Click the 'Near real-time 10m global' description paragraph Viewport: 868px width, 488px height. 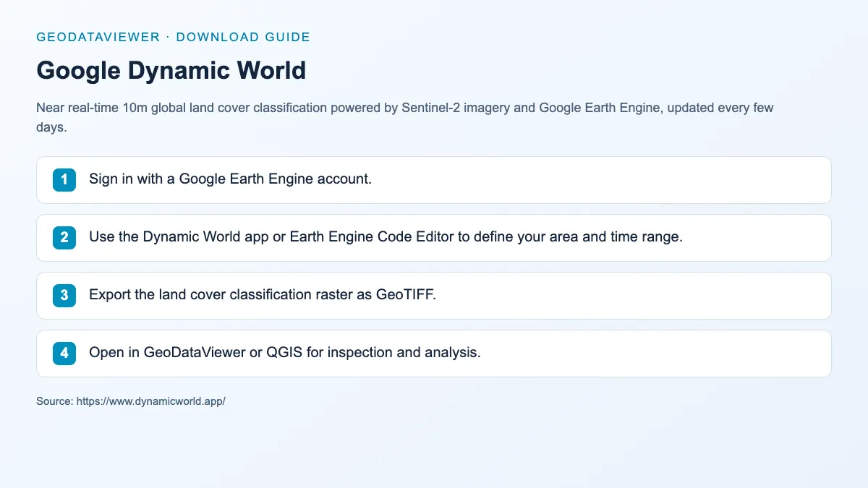pos(405,117)
